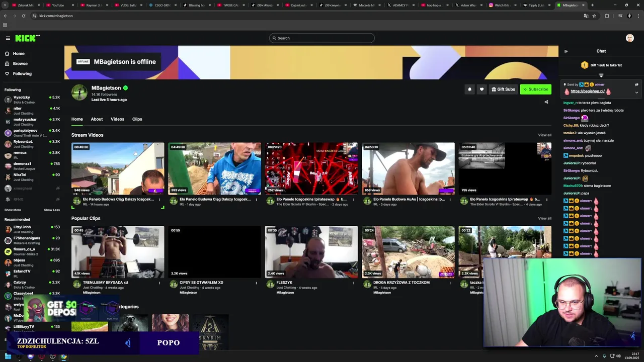
Task: Click the verified badge next to MBagietson
Action: pos(125,88)
